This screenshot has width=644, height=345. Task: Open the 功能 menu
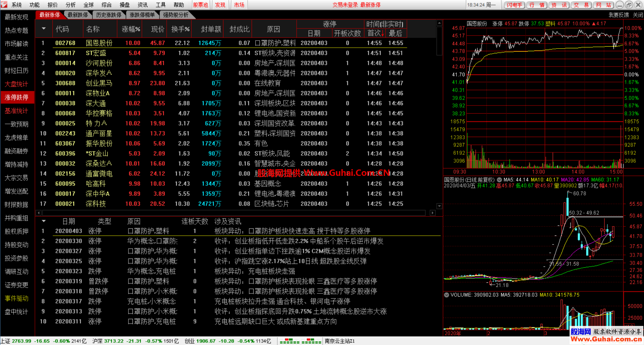(x=35, y=5)
